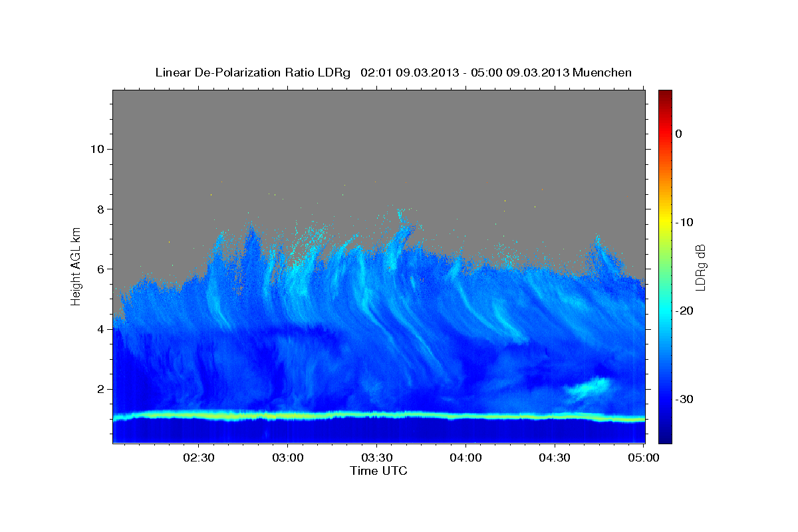
Task: Click the plot title 'Linear De-Polarization Ratio LDRg'
Action: [252, 72]
